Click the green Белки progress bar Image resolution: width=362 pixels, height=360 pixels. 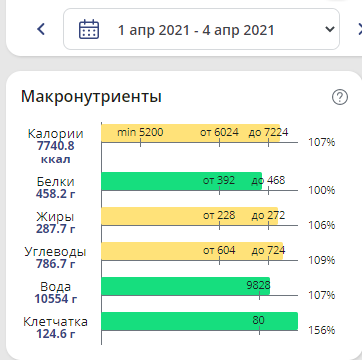182,181
